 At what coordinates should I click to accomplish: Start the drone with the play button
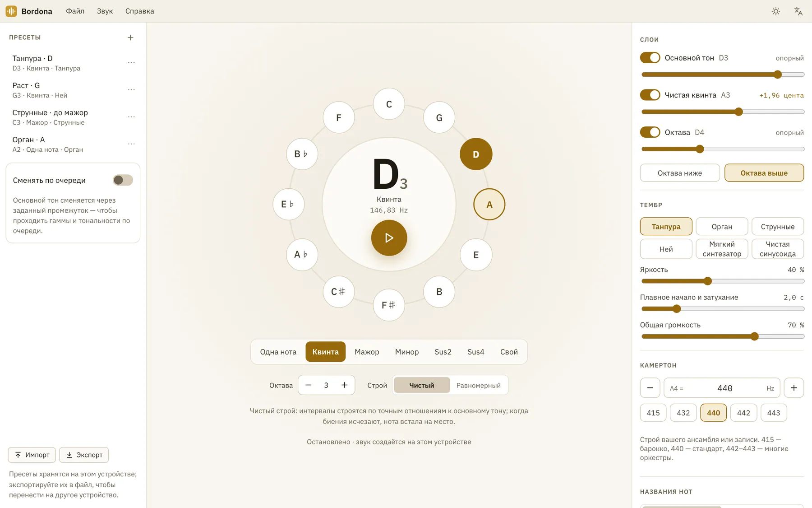389,238
